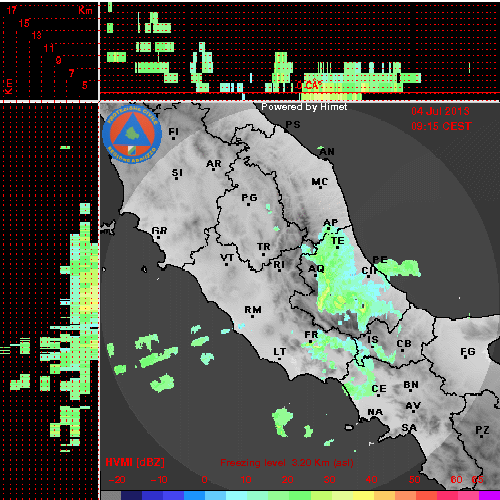Image resolution: width=500 pixels, height=500 pixels.
Task: Click the BN city label
Action: point(411,385)
